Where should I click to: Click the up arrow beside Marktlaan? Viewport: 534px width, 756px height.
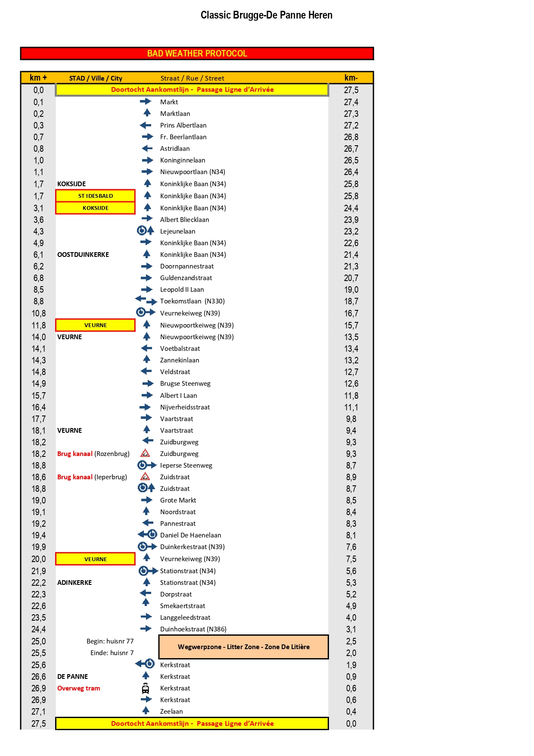(x=147, y=112)
